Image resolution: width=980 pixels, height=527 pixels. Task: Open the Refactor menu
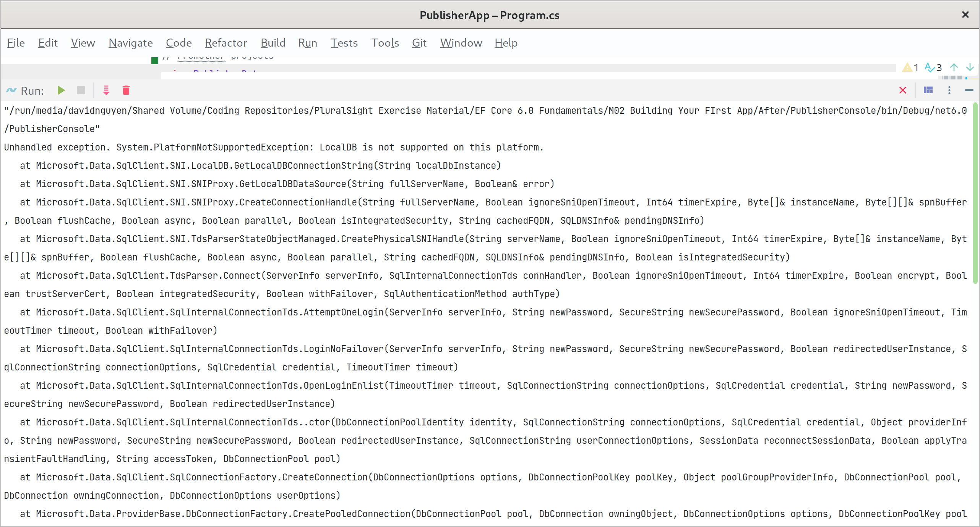coord(226,43)
